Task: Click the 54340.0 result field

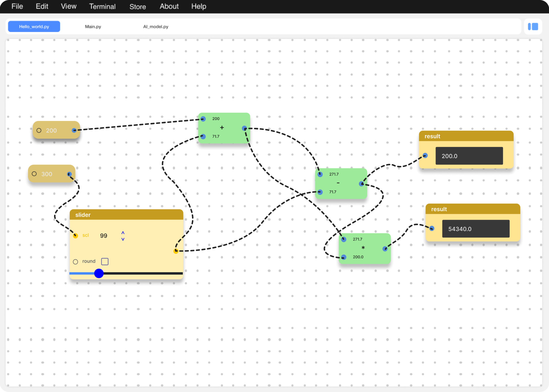Action: point(476,229)
